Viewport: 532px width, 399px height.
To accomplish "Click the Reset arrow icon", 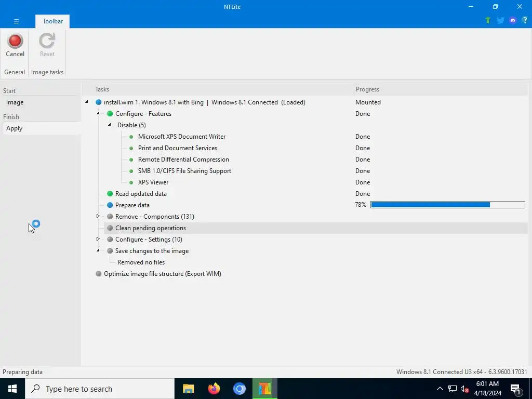I will (x=47, y=41).
